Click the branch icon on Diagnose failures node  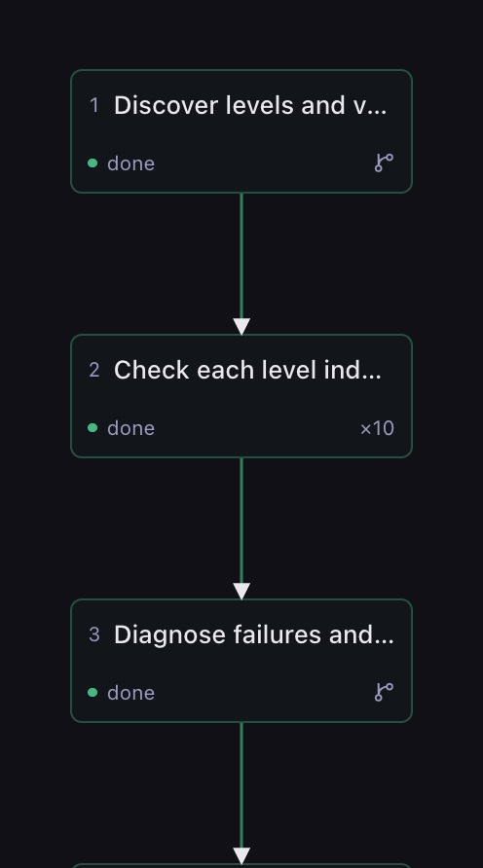tap(384, 692)
